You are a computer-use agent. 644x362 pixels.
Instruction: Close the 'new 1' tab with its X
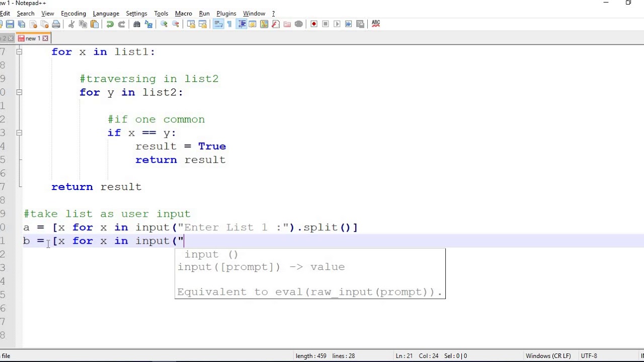click(x=45, y=38)
